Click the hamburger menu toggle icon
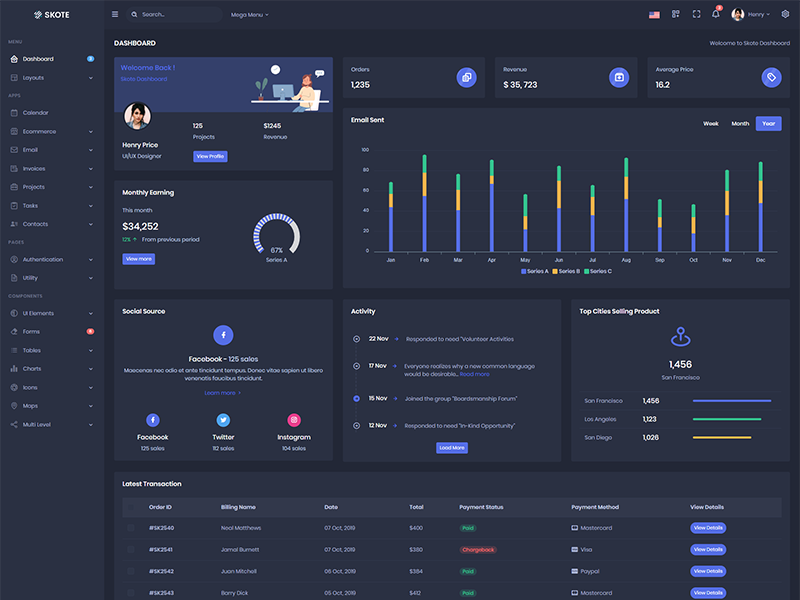This screenshot has height=600, width=800. (x=115, y=14)
